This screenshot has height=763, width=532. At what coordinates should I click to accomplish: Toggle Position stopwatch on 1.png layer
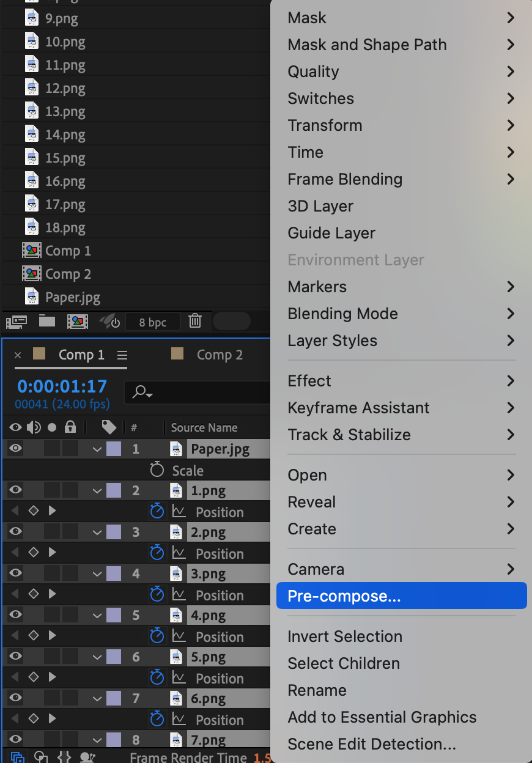coord(157,511)
